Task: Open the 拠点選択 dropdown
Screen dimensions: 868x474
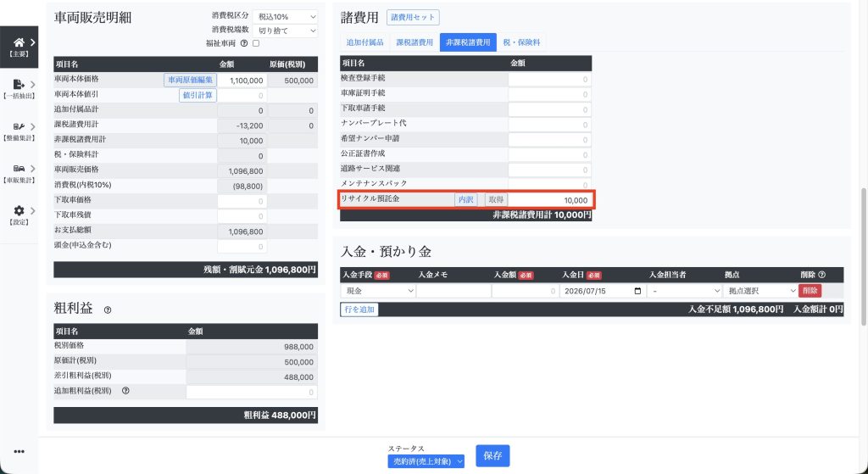Action: (x=760, y=291)
